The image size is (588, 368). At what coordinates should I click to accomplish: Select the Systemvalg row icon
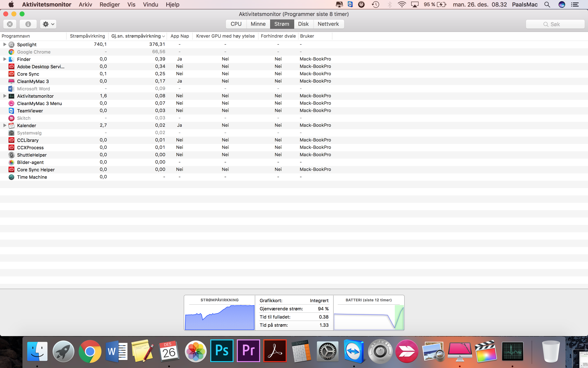(11, 133)
